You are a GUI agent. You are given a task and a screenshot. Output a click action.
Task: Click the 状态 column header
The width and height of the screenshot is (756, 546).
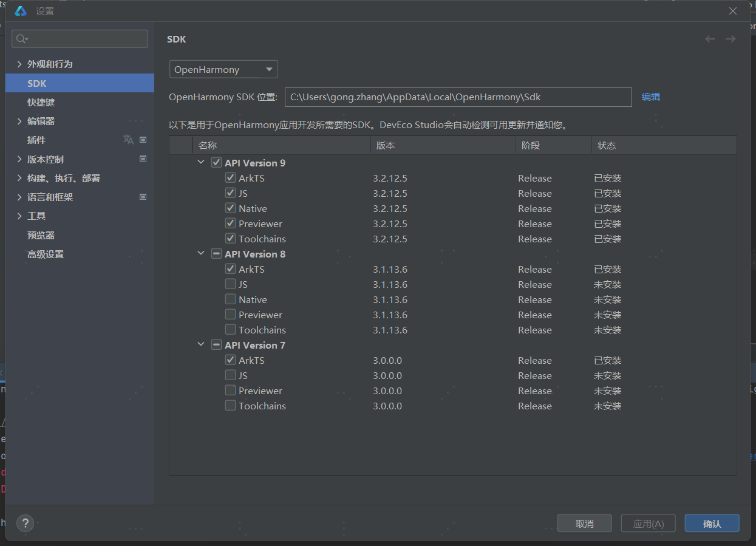[x=664, y=146]
